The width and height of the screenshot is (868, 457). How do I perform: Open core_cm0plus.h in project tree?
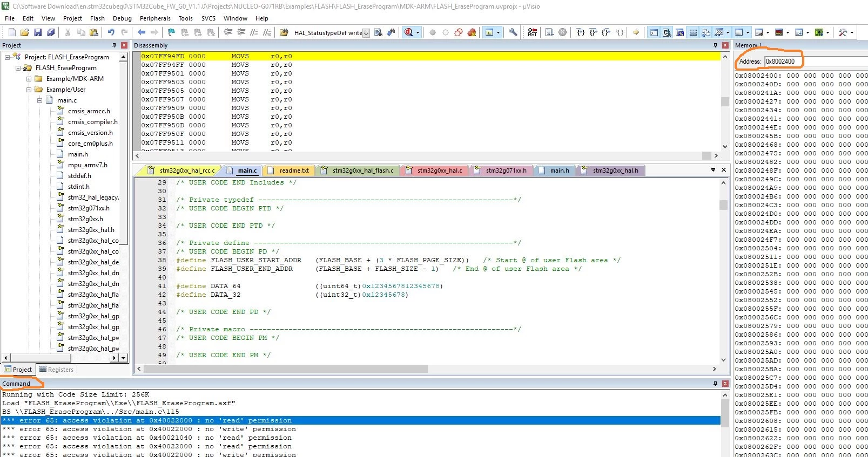tap(90, 144)
